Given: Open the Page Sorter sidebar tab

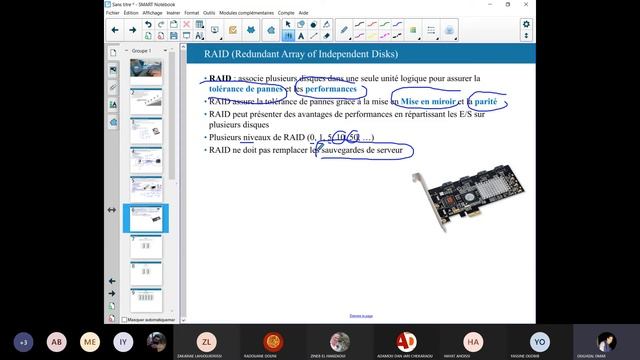Looking at the screenshot, I should [113, 53].
